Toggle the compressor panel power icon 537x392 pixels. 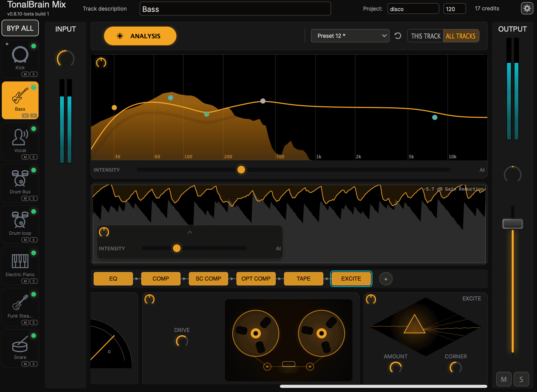point(104,232)
